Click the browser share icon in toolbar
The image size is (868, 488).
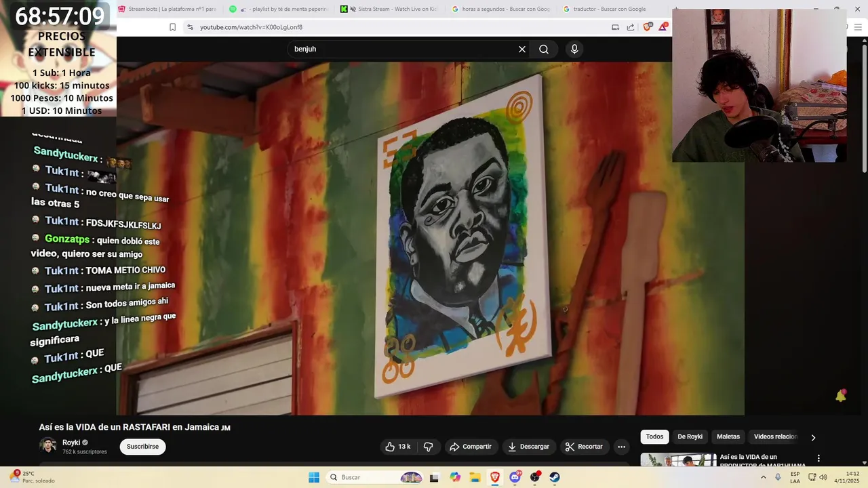631,27
